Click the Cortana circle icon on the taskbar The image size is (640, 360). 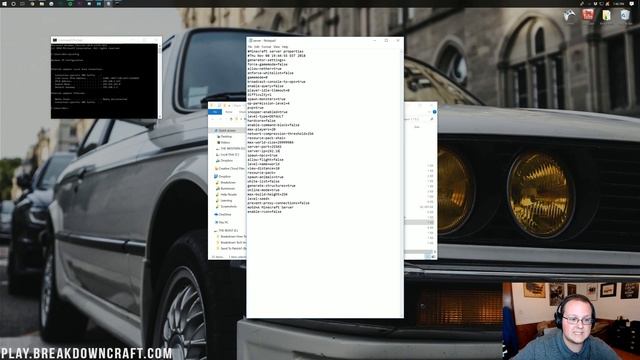[13, 3]
